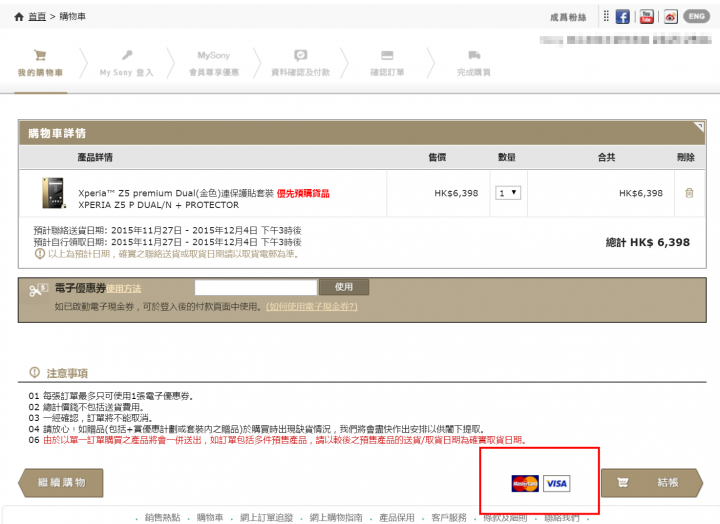720x524 pixels.
Task: Open the 產品保用 footer link
Action: [x=397, y=518]
